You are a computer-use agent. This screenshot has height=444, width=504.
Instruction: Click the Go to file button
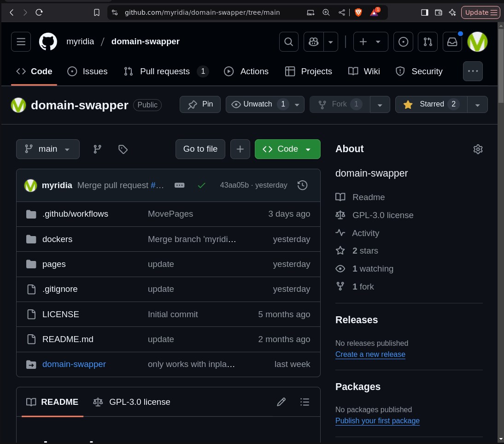[200, 149]
